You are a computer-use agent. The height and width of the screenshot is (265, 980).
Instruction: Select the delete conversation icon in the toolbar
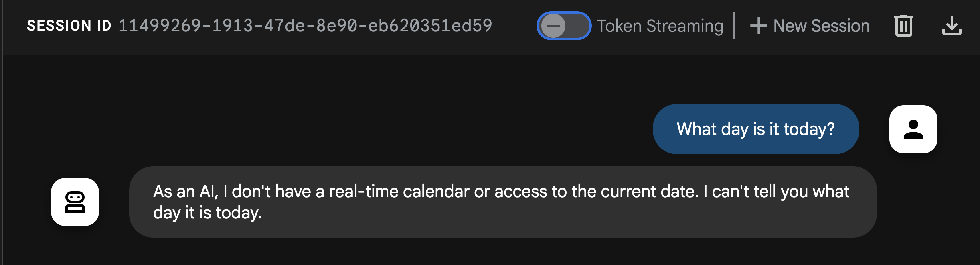click(903, 25)
